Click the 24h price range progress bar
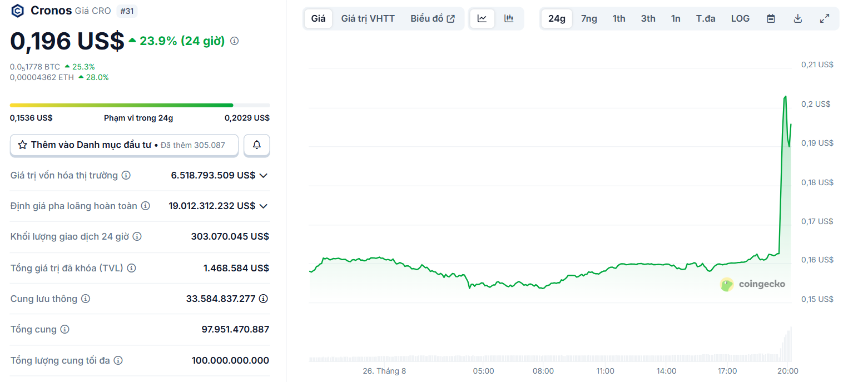The height and width of the screenshot is (382, 868). [x=140, y=105]
